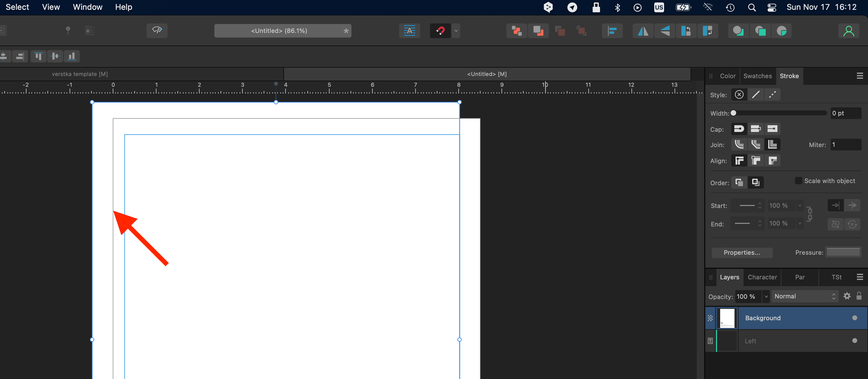Switch to verstka template document tab
Image resolution: width=868 pixels, height=379 pixels.
tap(80, 74)
